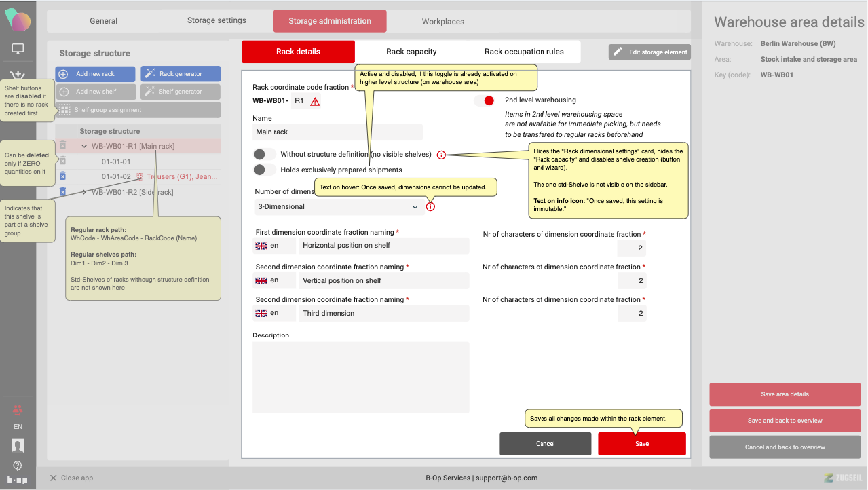
Task: Click the Description text area
Action: point(360,377)
